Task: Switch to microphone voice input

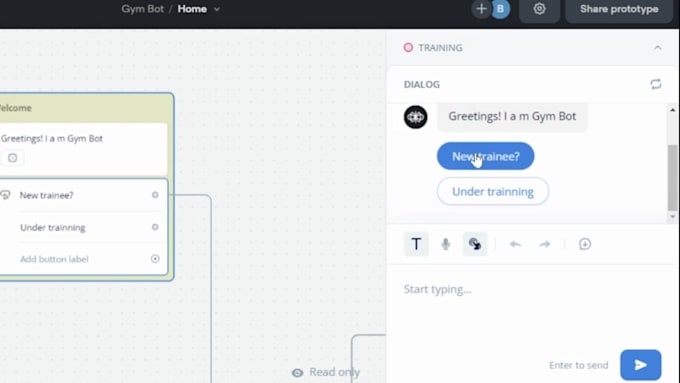Action: coord(445,244)
